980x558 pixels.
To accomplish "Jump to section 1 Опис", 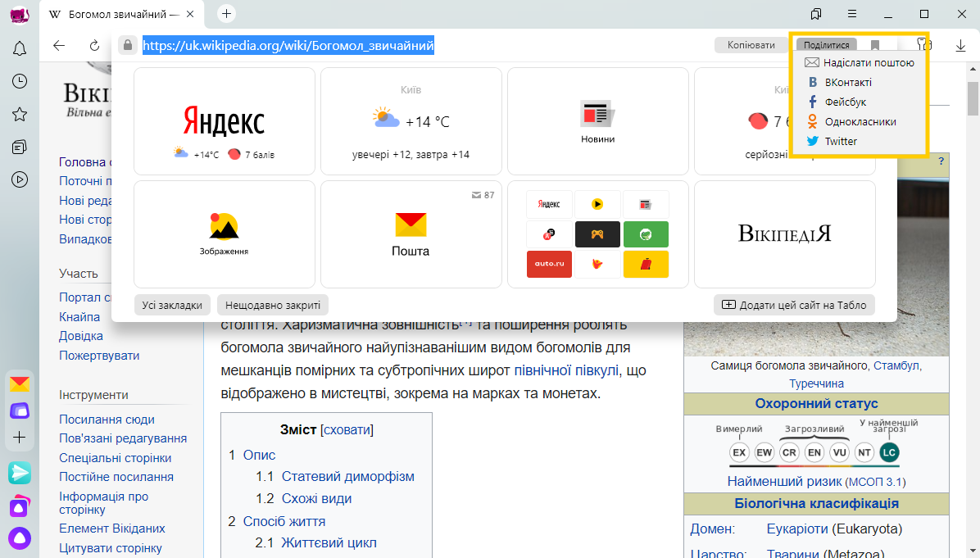I will click(x=260, y=455).
